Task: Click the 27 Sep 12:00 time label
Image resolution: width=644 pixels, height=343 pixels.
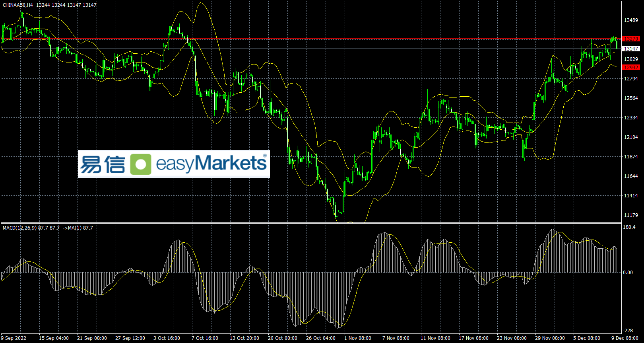Action: (130, 338)
